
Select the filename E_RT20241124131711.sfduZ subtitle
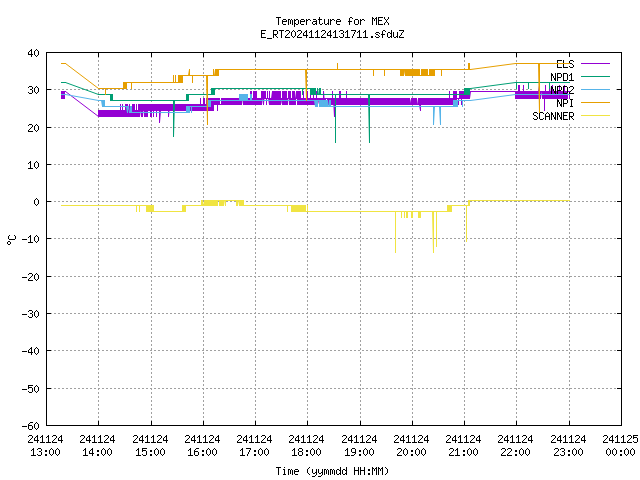[x=332, y=34]
